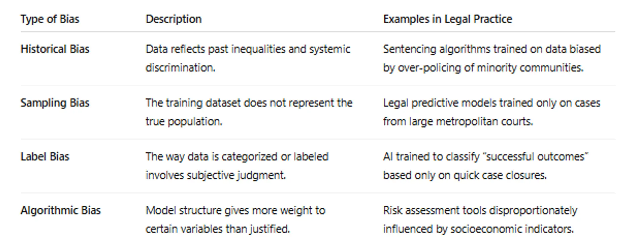Click the Algorithmic Bias description cell
The image size is (644, 246).
tap(235, 219)
